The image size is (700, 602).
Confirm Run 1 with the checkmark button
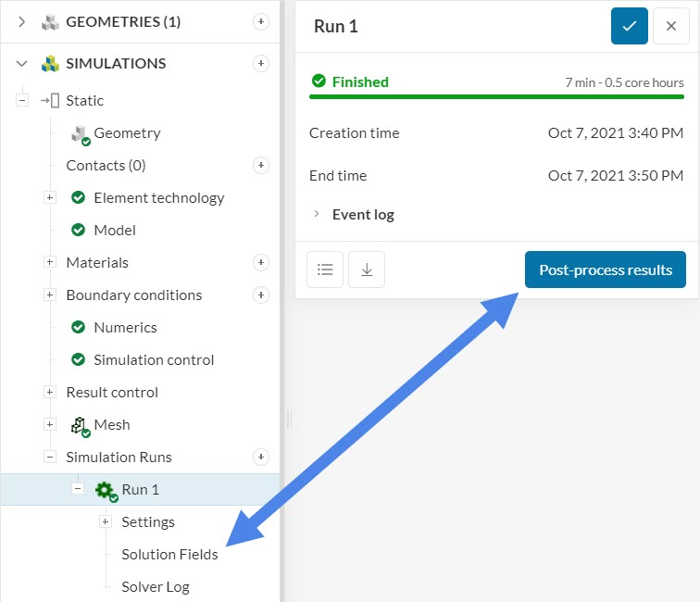(x=629, y=26)
